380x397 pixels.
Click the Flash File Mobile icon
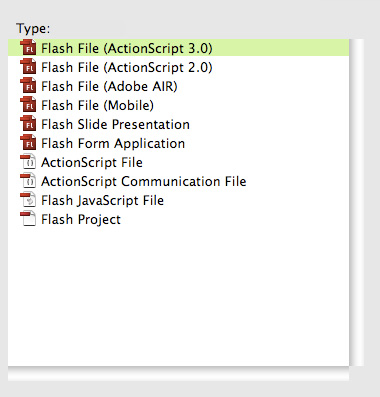pos(28,104)
